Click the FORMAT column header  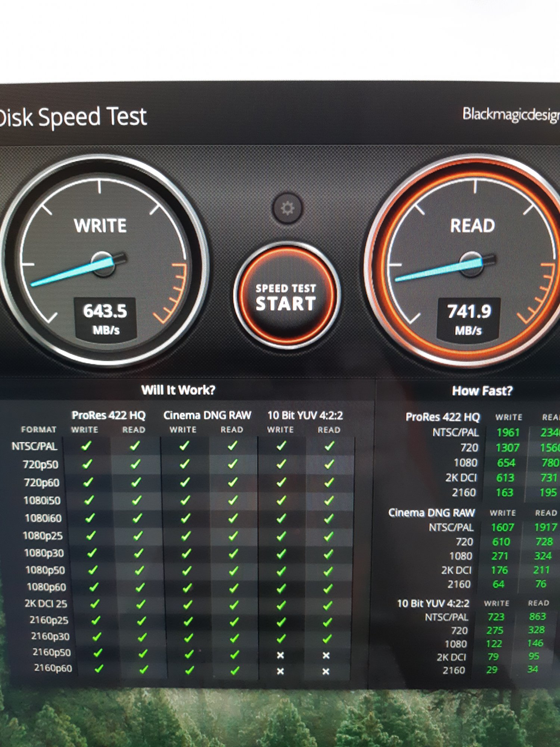coord(39,430)
